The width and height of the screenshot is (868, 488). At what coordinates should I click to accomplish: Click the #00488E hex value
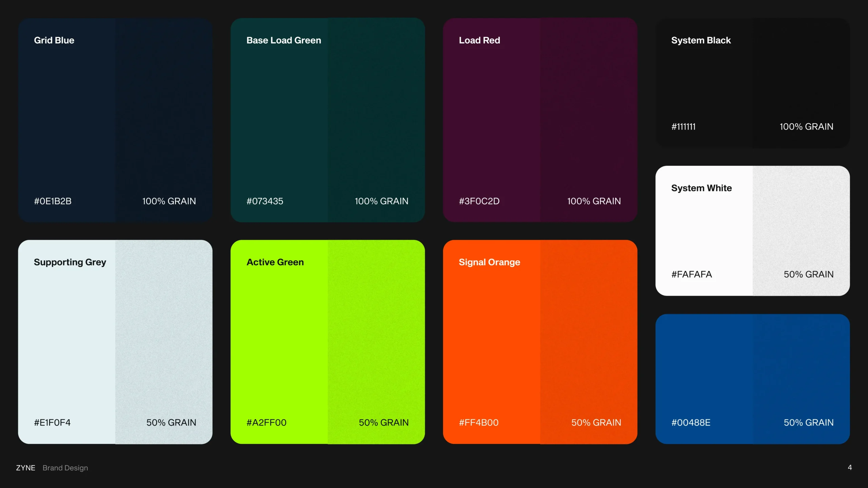point(691,422)
